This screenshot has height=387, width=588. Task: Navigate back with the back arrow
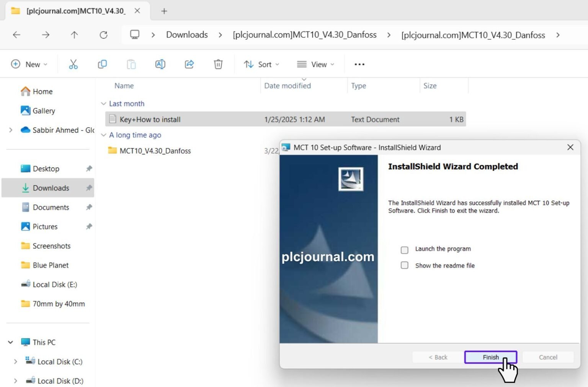pos(16,35)
